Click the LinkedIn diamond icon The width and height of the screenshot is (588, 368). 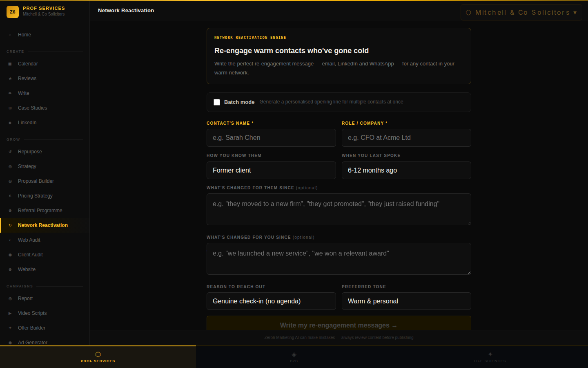[x=10, y=123]
